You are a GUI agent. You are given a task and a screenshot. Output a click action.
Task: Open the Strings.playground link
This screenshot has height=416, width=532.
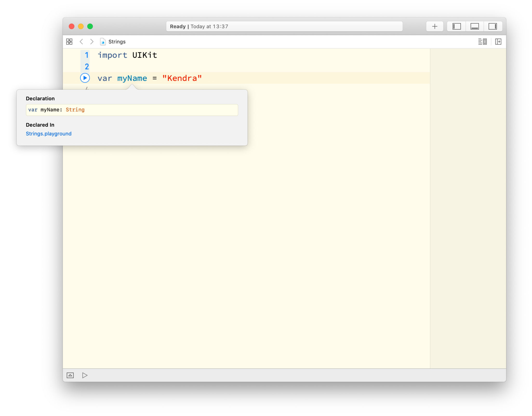click(49, 134)
